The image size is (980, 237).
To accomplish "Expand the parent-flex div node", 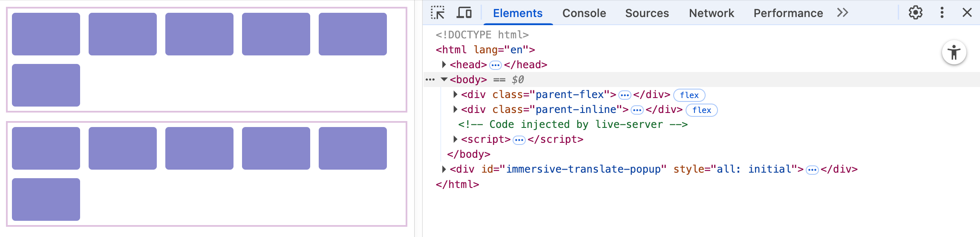I will [455, 94].
